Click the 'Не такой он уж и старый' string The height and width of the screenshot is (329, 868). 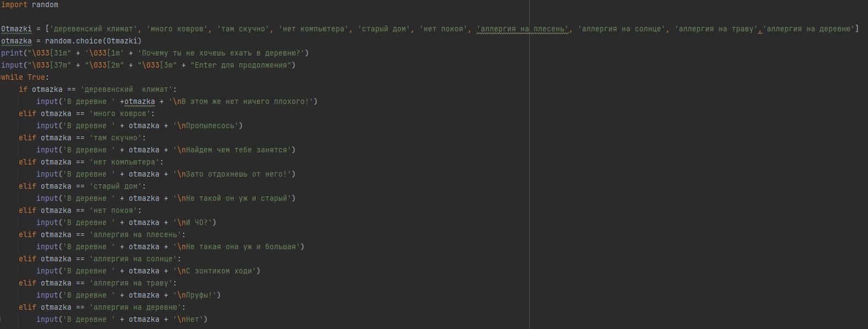tap(238, 199)
